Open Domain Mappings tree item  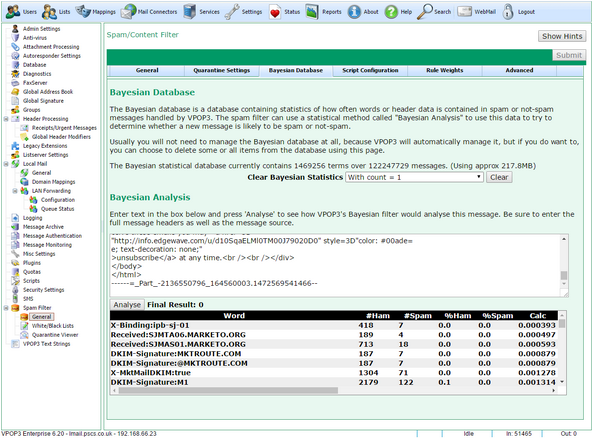53,182
